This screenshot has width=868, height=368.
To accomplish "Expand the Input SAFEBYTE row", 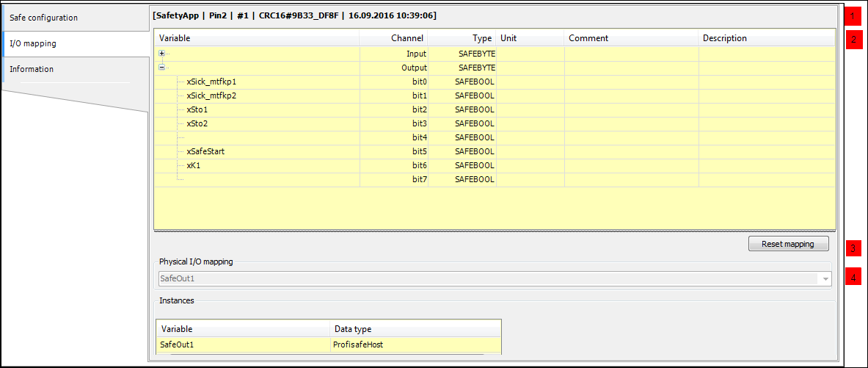I will click(161, 54).
